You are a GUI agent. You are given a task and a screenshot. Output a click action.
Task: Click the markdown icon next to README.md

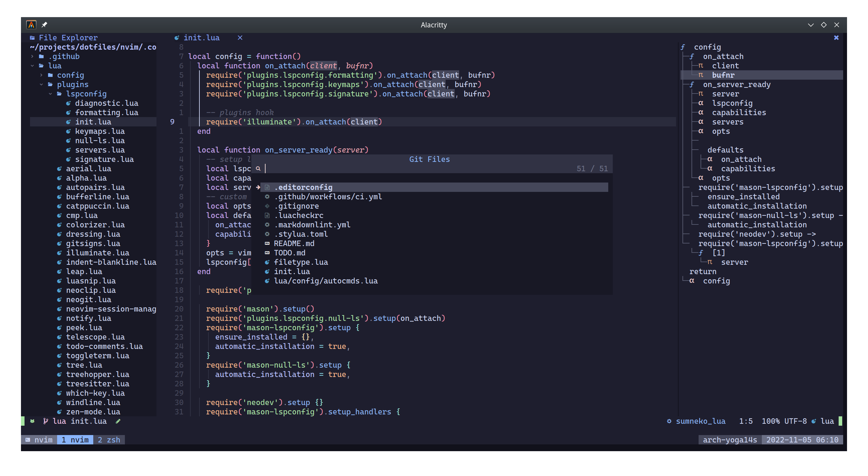[x=267, y=243]
